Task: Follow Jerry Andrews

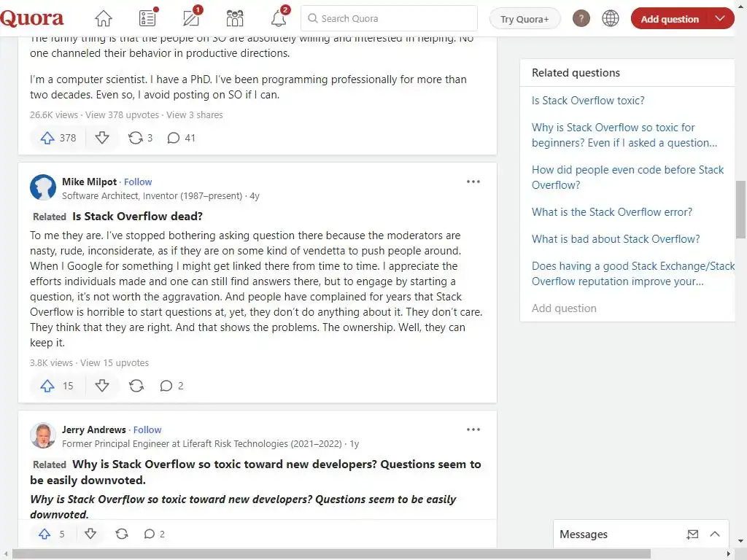Action: coord(147,430)
